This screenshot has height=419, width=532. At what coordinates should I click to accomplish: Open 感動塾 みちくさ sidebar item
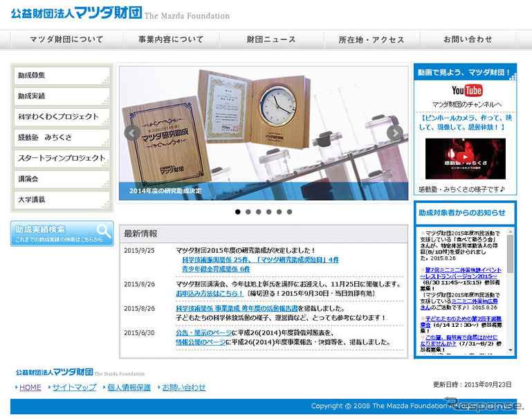[62, 138]
